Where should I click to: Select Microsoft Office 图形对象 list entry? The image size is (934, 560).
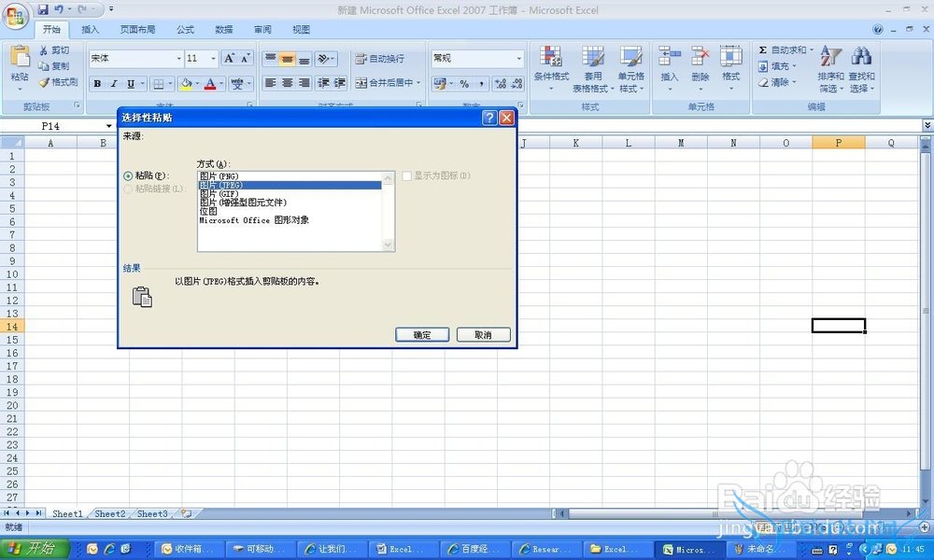pos(290,220)
